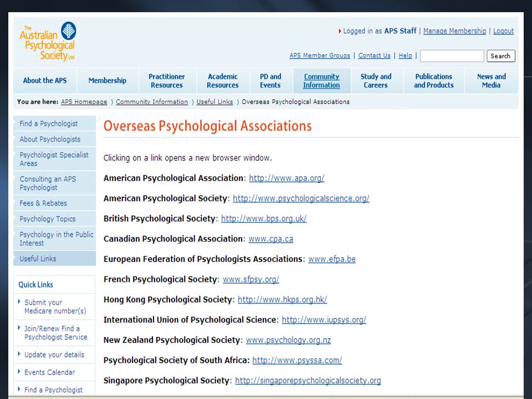Click the 'Clicking on a link opens' text
This screenshot has height=399, width=532.
[x=188, y=158]
